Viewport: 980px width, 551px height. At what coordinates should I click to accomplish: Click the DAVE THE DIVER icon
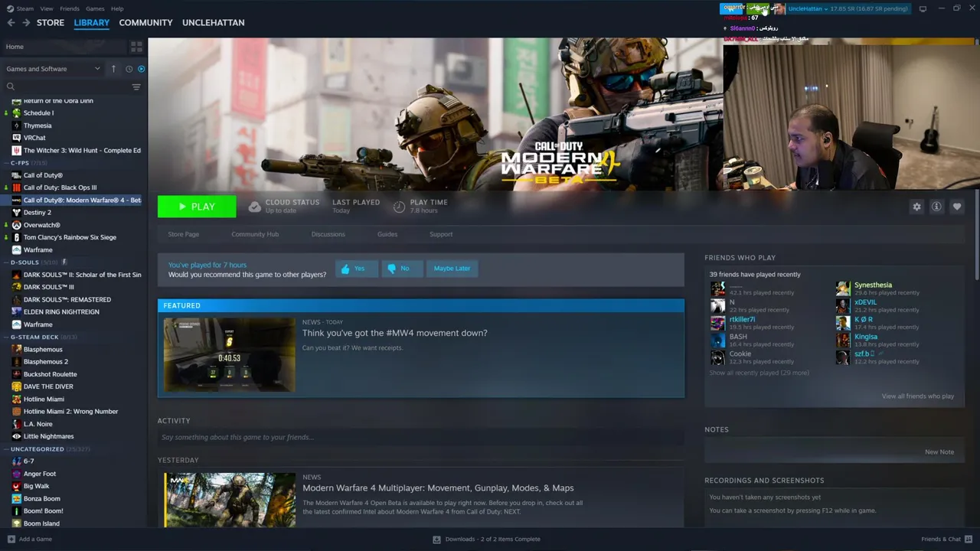point(17,386)
